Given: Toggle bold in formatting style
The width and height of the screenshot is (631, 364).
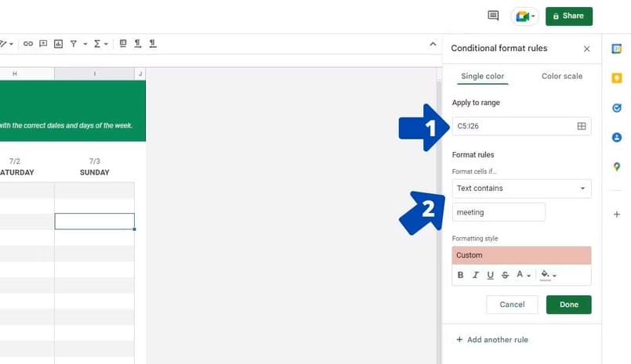Looking at the screenshot, I should pos(460,276).
